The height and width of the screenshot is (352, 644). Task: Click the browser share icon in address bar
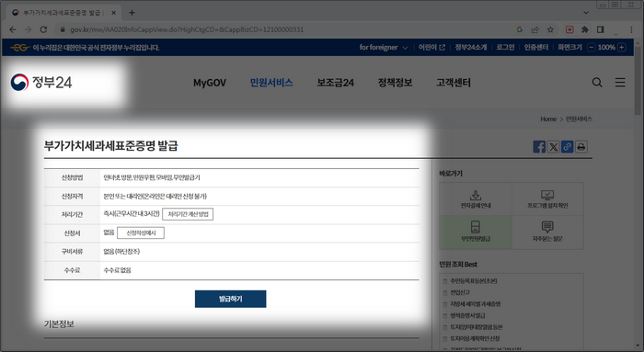point(535,29)
